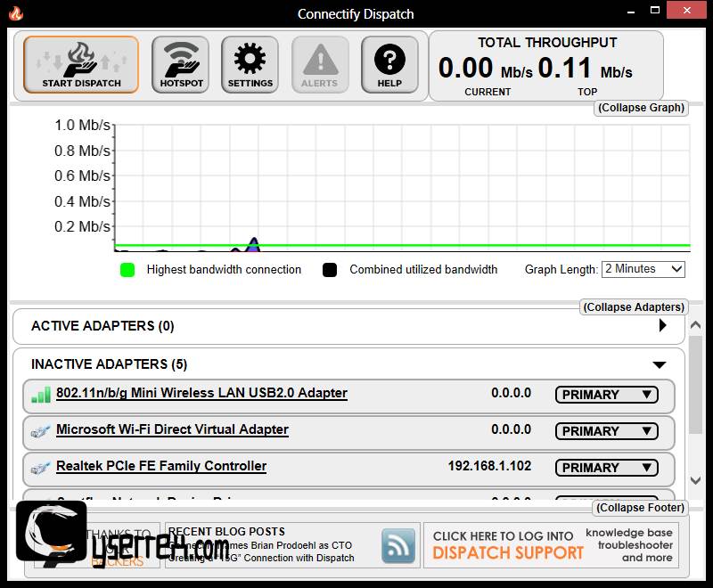The image size is (713, 588).
Task: Close the Connectify Dispatch window
Action: click(x=686, y=10)
